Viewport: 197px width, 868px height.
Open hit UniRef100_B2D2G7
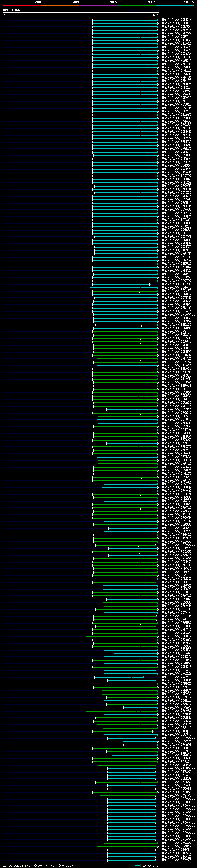tap(177, 325)
